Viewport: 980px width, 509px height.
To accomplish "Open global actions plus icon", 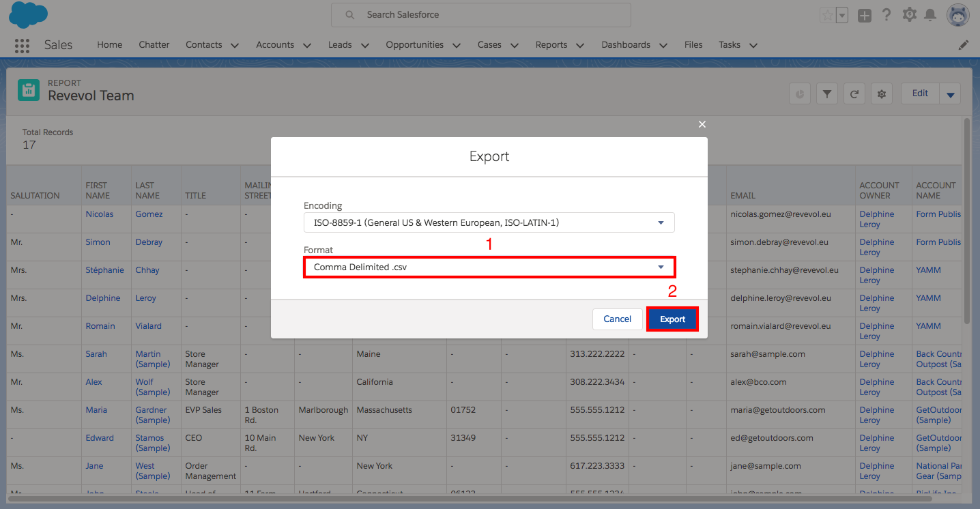I will (865, 15).
